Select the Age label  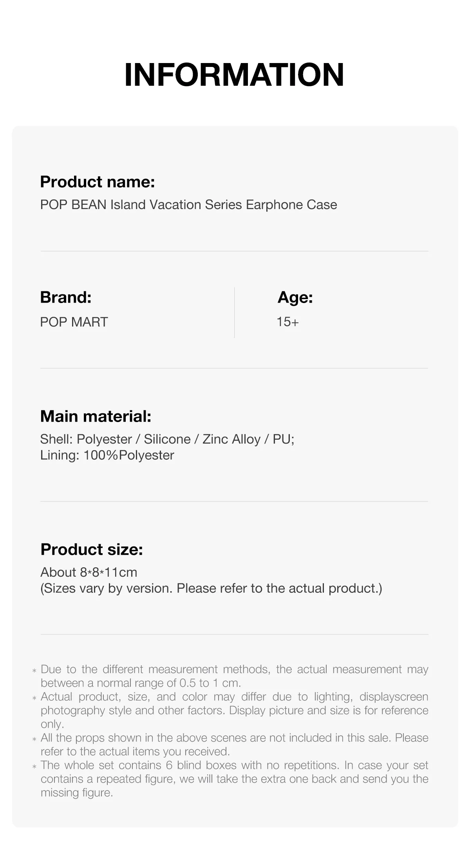(x=295, y=297)
